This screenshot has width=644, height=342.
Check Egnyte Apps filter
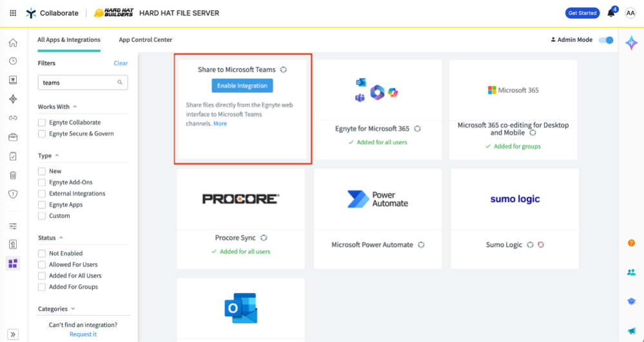click(x=42, y=205)
